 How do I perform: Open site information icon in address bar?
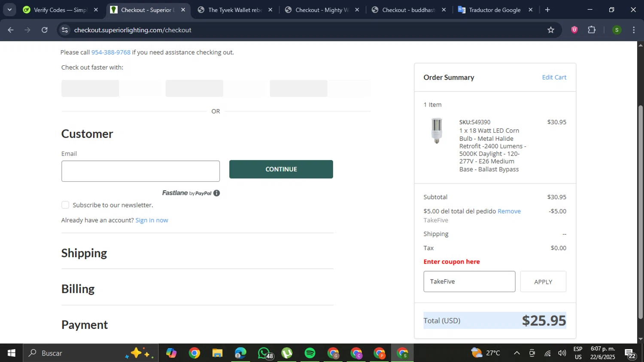[x=65, y=30]
